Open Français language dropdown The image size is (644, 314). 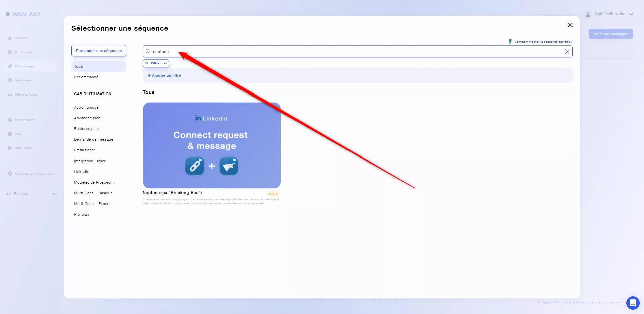(x=31, y=194)
